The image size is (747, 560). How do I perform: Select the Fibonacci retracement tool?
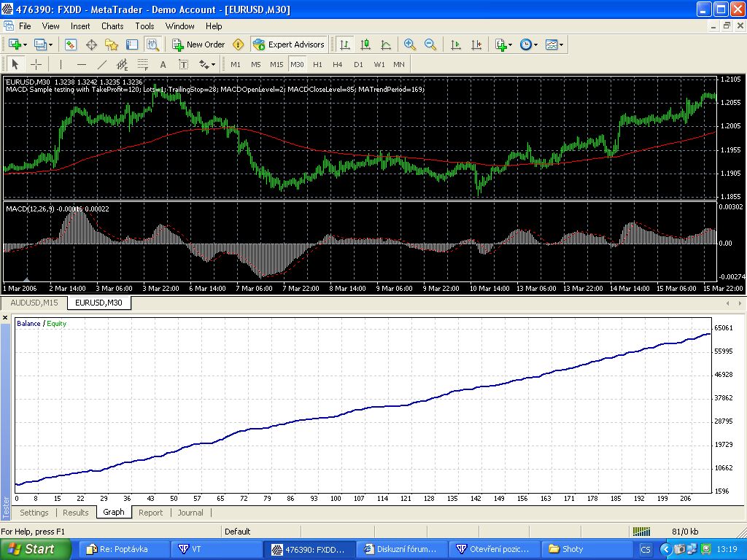tap(143, 64)
